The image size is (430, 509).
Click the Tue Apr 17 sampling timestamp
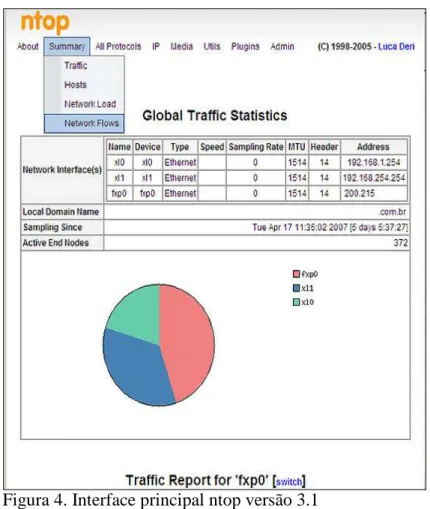pyautogui.click(x=330, y=227)
